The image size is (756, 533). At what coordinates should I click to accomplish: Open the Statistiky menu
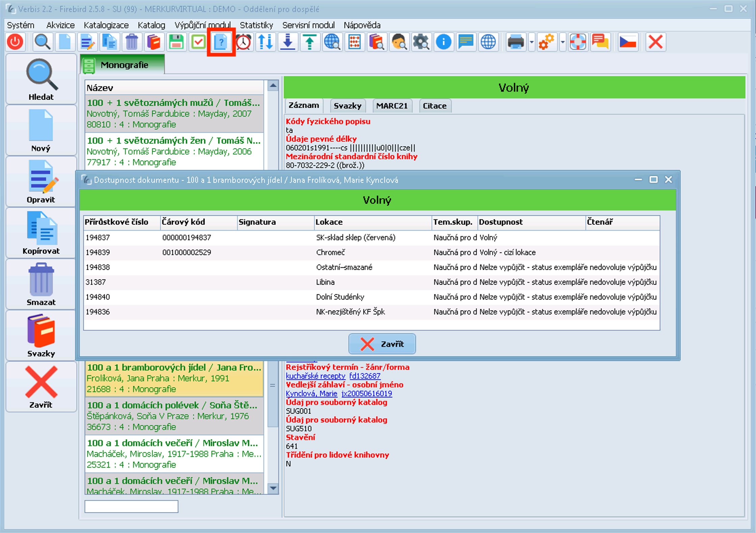pos(256,25)
